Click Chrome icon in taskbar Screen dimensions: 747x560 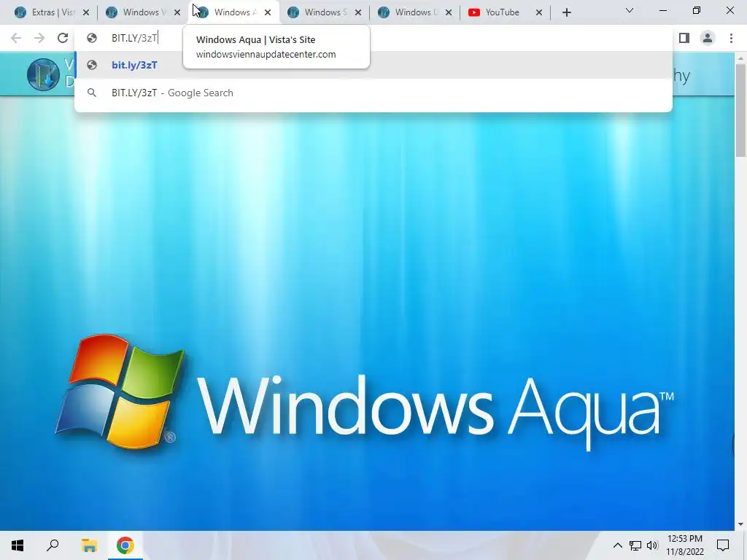[125, 545]
